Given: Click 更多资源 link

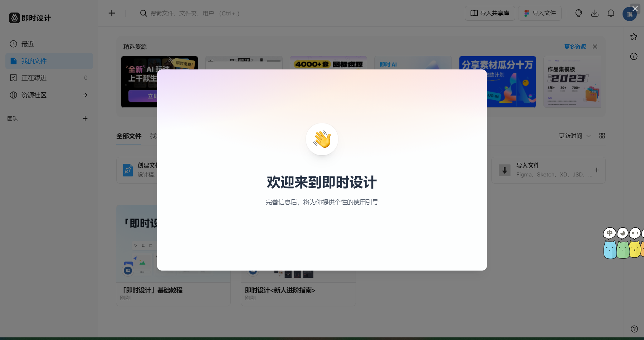Looking at the screenshot, I should (x=575, y=47).
